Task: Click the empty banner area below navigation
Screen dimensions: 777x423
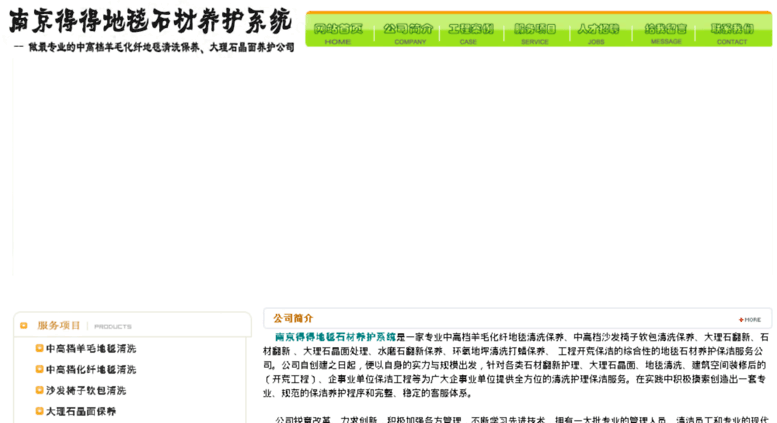Action: (x=392, y=168)
